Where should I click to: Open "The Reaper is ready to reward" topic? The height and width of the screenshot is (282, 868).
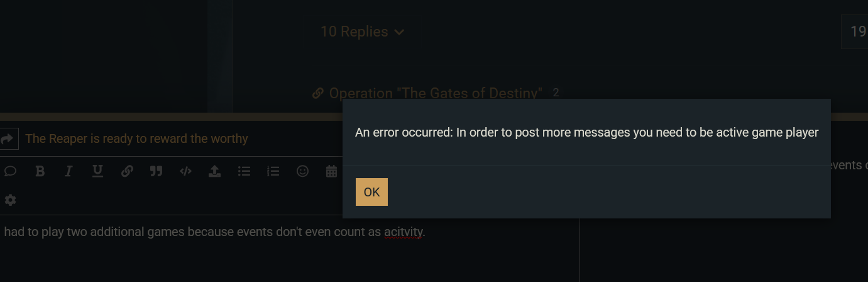(136, 139)
